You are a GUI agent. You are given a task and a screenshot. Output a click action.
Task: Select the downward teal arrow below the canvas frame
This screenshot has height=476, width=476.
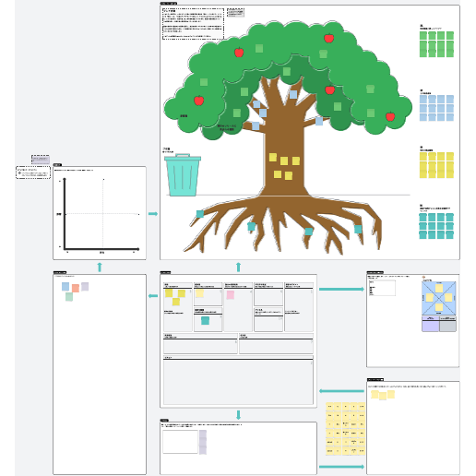(238, 415)
